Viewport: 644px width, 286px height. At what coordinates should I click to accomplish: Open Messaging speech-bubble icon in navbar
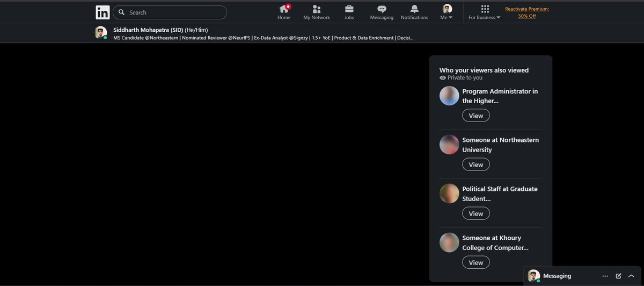point(382,9)
